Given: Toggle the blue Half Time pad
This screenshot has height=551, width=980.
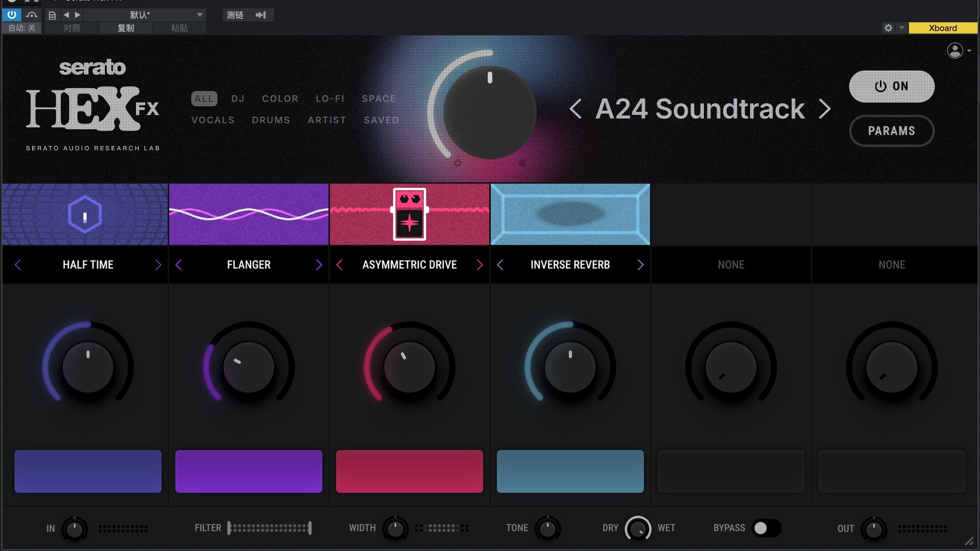Looking at the screenshot, I should [88, 471].
